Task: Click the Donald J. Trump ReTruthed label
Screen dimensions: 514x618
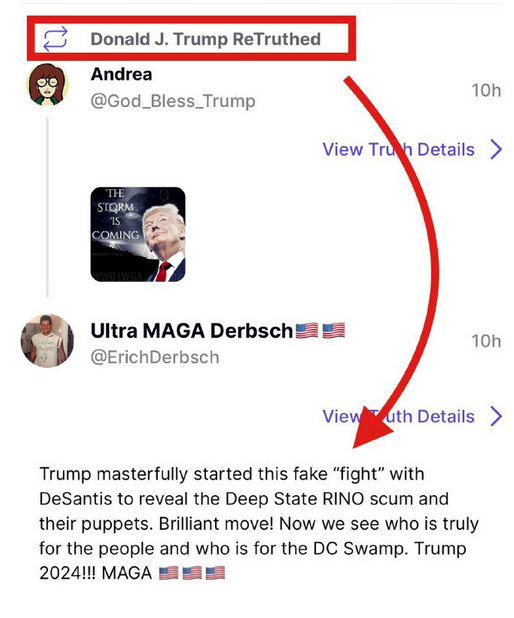Action: click(x=205, y=39)
